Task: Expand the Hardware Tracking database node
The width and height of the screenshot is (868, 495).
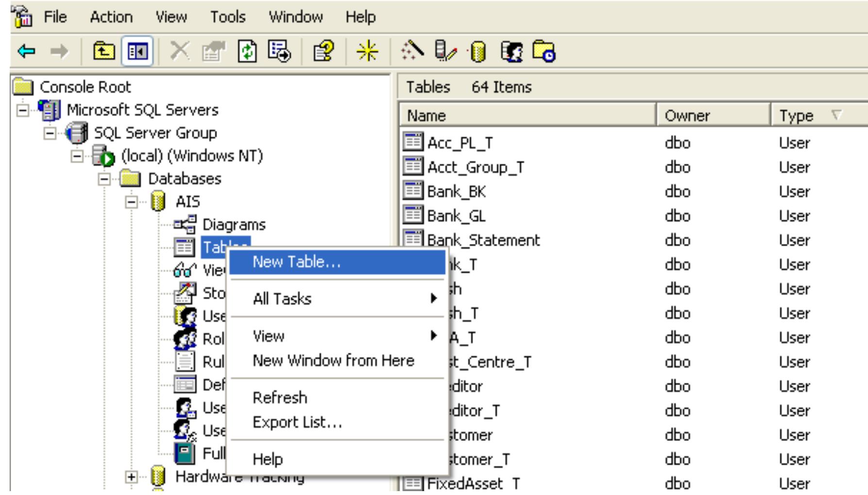Action: pyautogui.click(x=131, y=477)
